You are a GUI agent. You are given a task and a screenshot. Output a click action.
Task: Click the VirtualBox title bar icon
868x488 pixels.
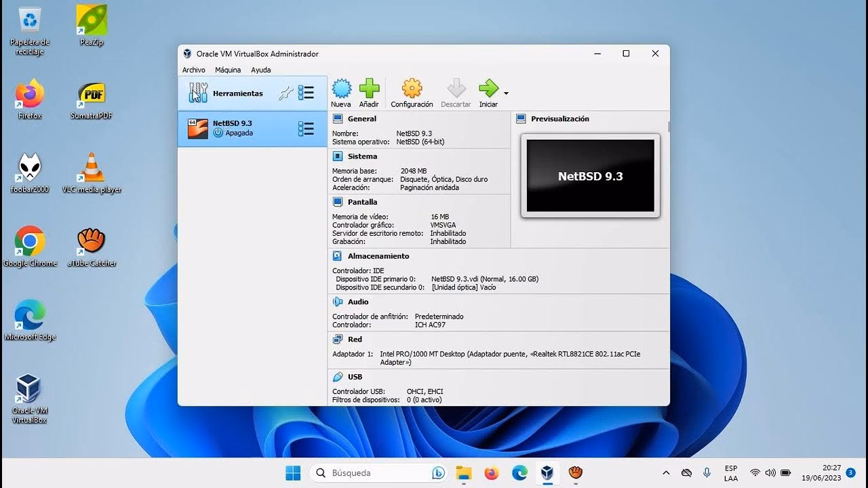pyautogui.click(x=187, y=54)
